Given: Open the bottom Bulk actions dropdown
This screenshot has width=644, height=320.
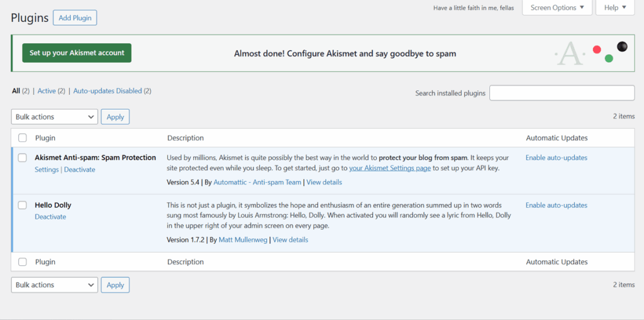Looking at the screenshot, I should point(55,285).
